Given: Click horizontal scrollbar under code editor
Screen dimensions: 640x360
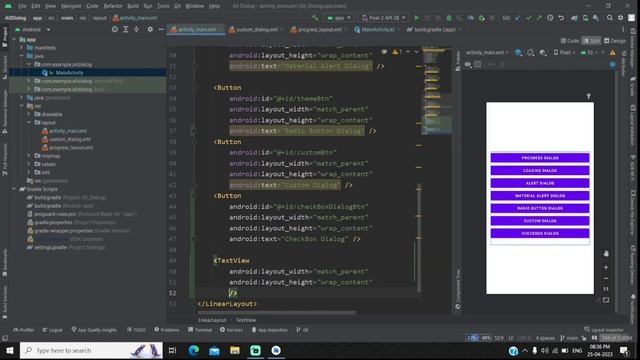Looking at the screenshot, I should (276, 313).
